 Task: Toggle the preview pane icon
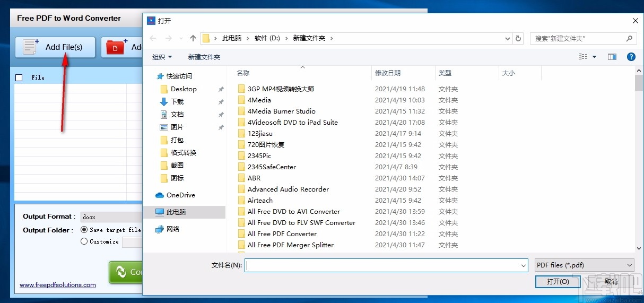[x=612, y=57]
